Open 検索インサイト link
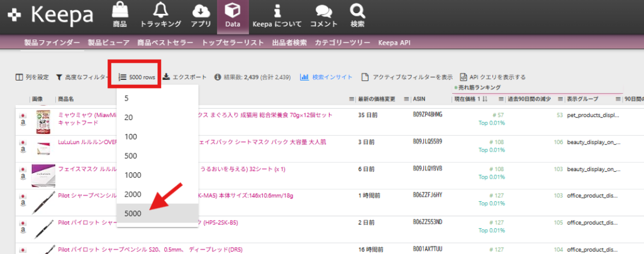This screenshot has width=644, height=254. click(x=326, y=77)
